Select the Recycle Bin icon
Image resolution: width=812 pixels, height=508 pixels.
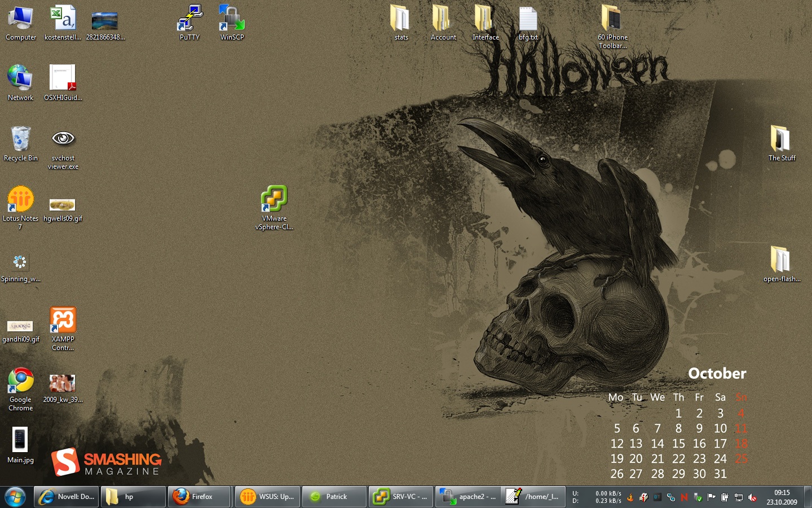coord(20,139)
